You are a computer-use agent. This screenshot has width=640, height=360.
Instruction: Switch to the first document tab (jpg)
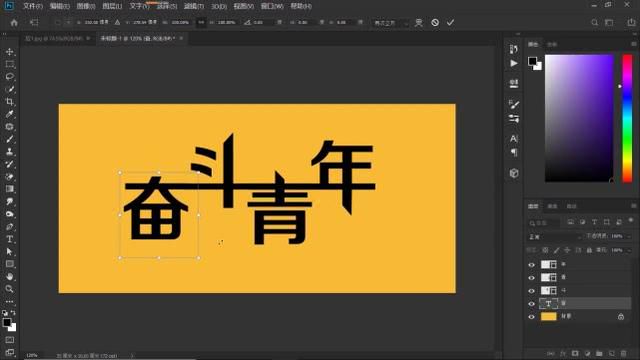[x=53, y=38]
